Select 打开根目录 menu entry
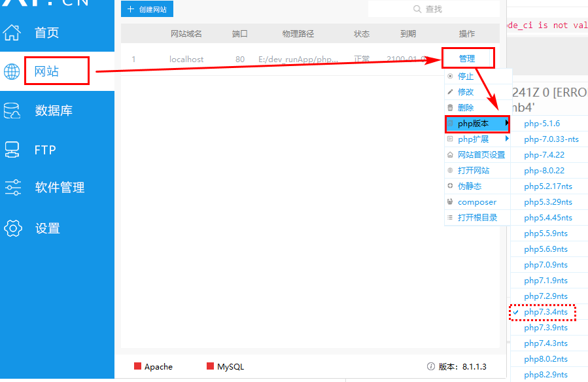This screenshot has width=588, height=382. (477, 217)
